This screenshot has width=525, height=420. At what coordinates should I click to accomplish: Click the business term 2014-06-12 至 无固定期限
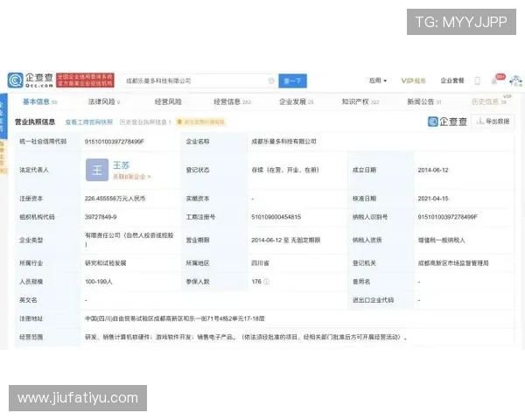285,240
